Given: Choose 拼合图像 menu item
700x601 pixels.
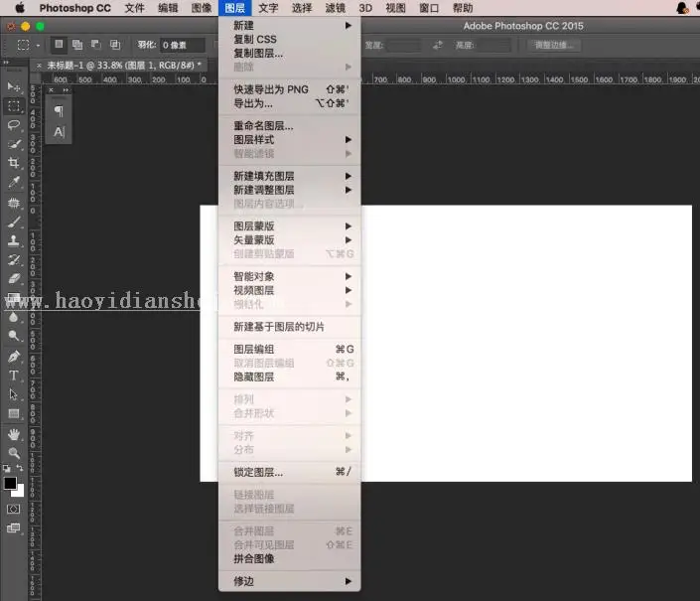Looking at the screenshot, I should coord(290,558).
